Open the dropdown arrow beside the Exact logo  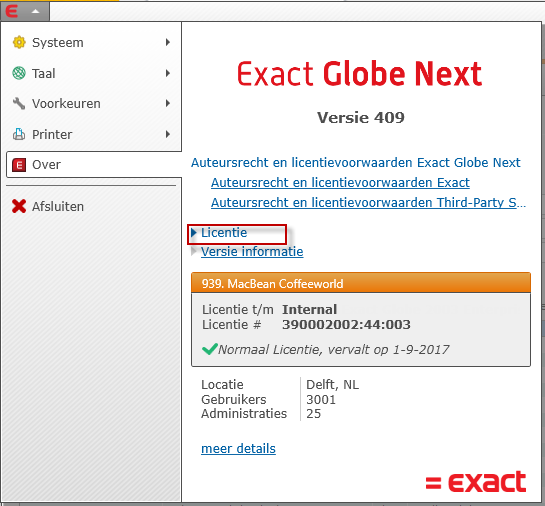click(35, 11)
